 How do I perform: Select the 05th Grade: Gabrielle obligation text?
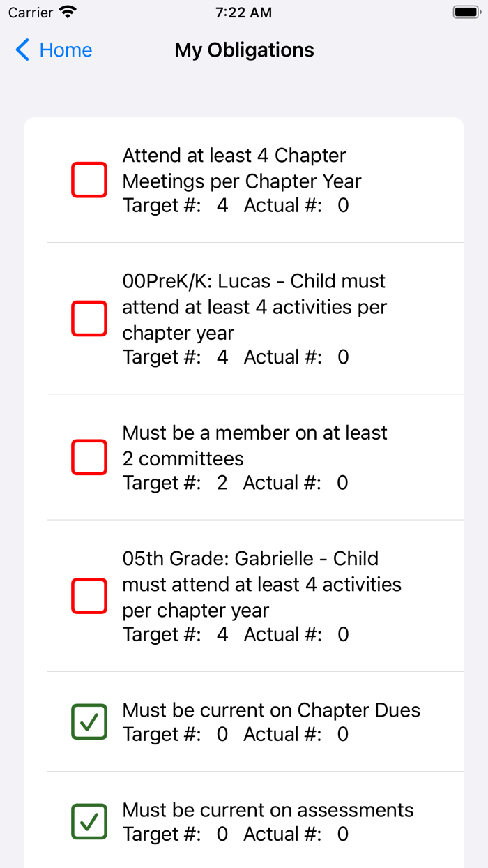(261, 584)
